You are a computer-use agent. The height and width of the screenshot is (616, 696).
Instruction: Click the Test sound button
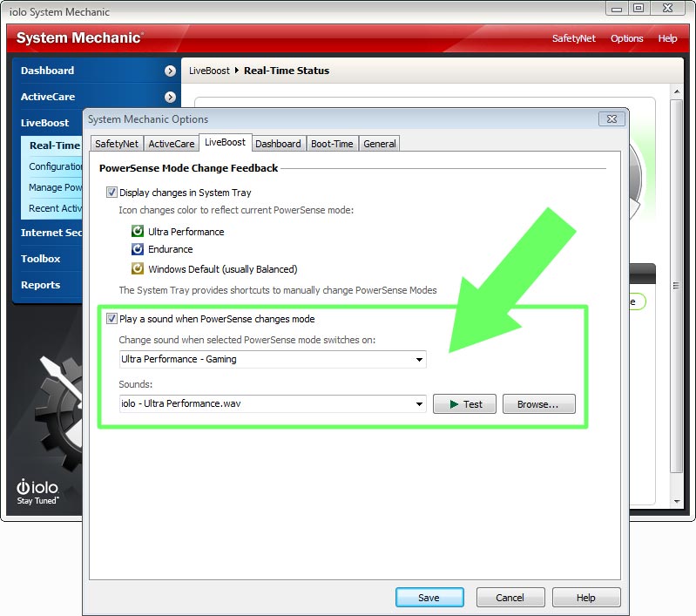click(464, 404)
